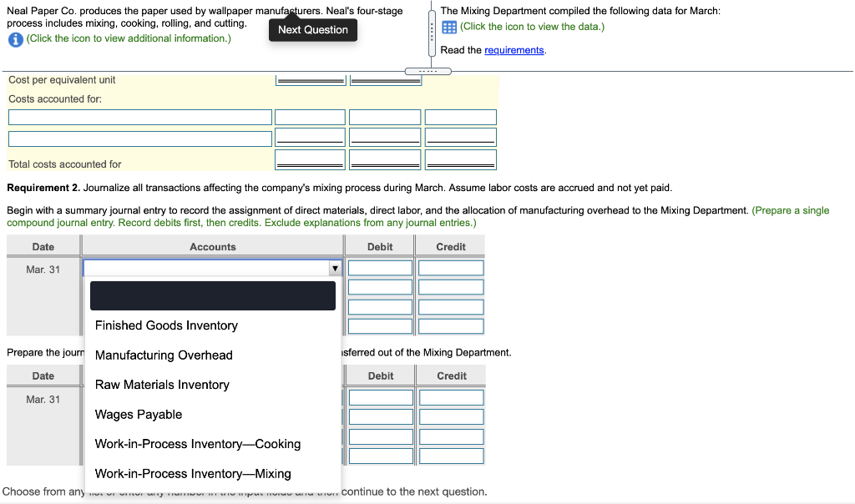Click the view the data link text

[x=532, y=27]
